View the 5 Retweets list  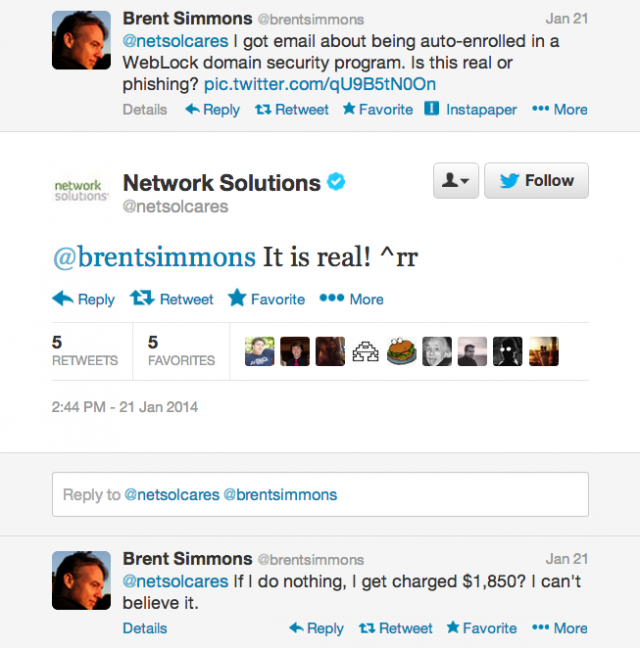[85, 351]
